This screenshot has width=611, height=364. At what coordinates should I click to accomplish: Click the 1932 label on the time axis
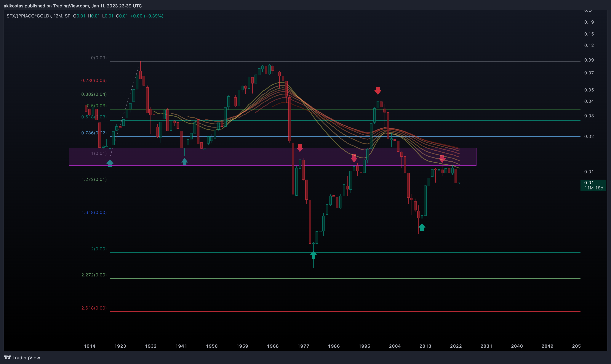151,346
